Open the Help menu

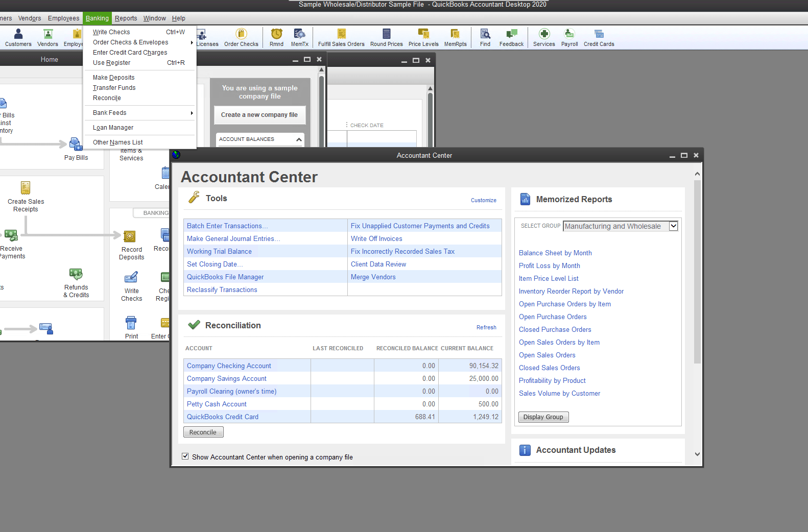tap(178, 18)
